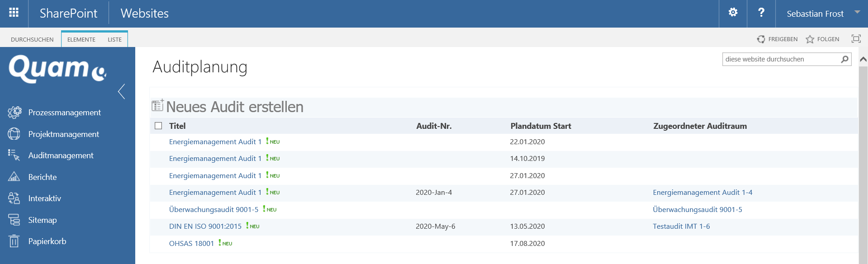
Task: Click the Berichte chart icon
Action: (x=14, y=177)
